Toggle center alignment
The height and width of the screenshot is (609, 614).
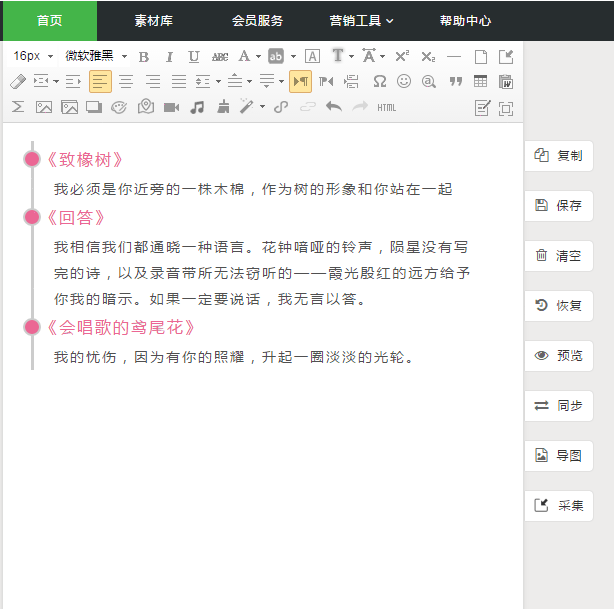[126, 82]
